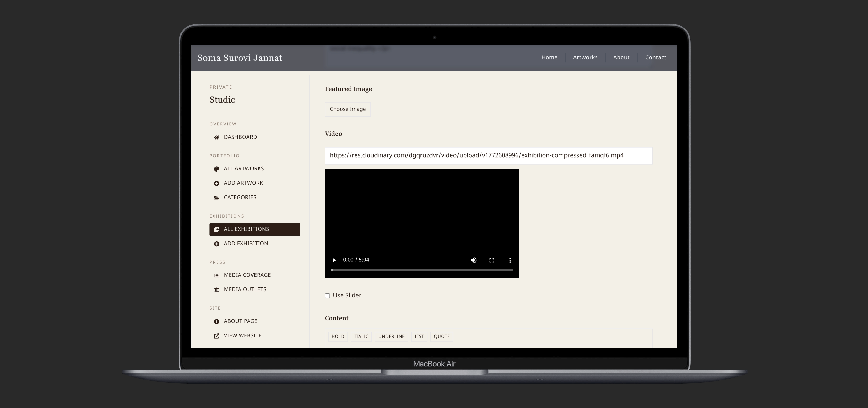The image size is (868, 408).
Task: Click the Media Coverage newspaper icon
Action: 217,275
